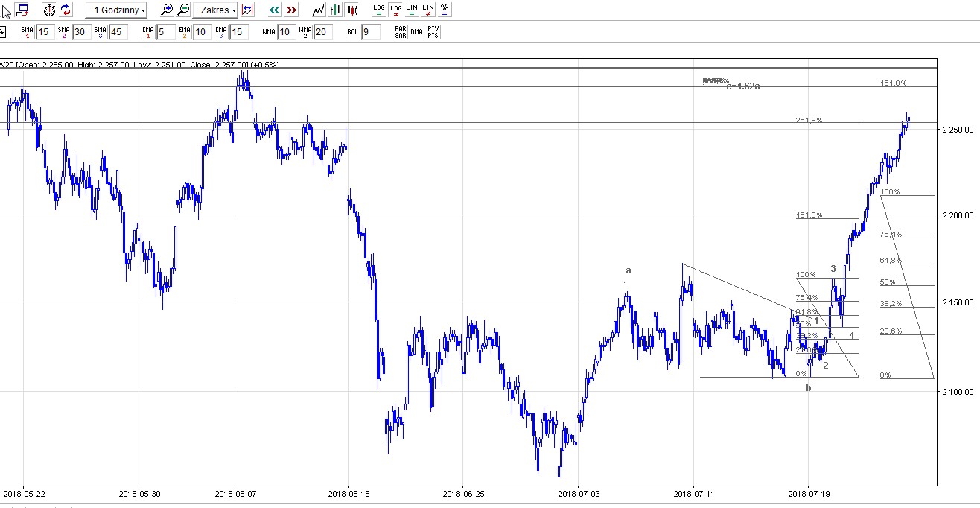Click the 2 250,00 price axis label

coord(958,130)
